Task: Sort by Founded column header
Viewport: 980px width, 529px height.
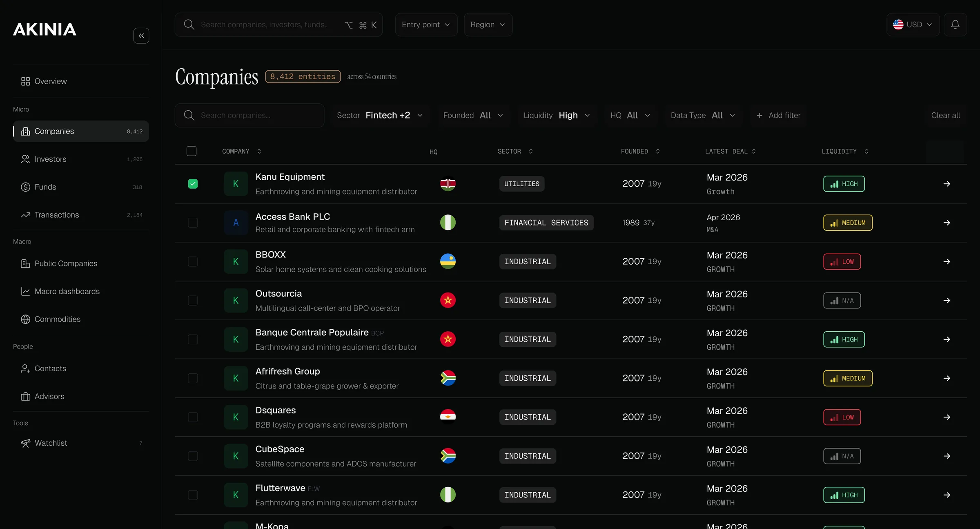Action: click(x=640, y=151)
